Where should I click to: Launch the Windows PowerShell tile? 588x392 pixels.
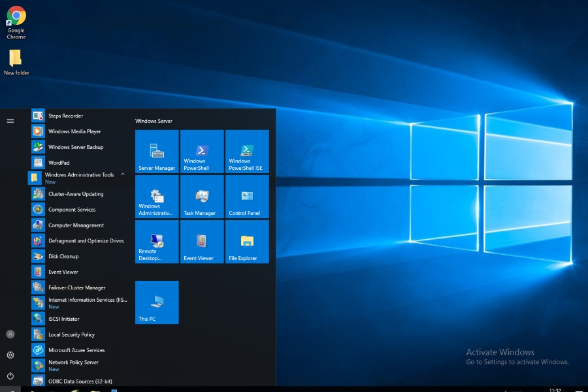pyautogui.click(x=202, y=152)
